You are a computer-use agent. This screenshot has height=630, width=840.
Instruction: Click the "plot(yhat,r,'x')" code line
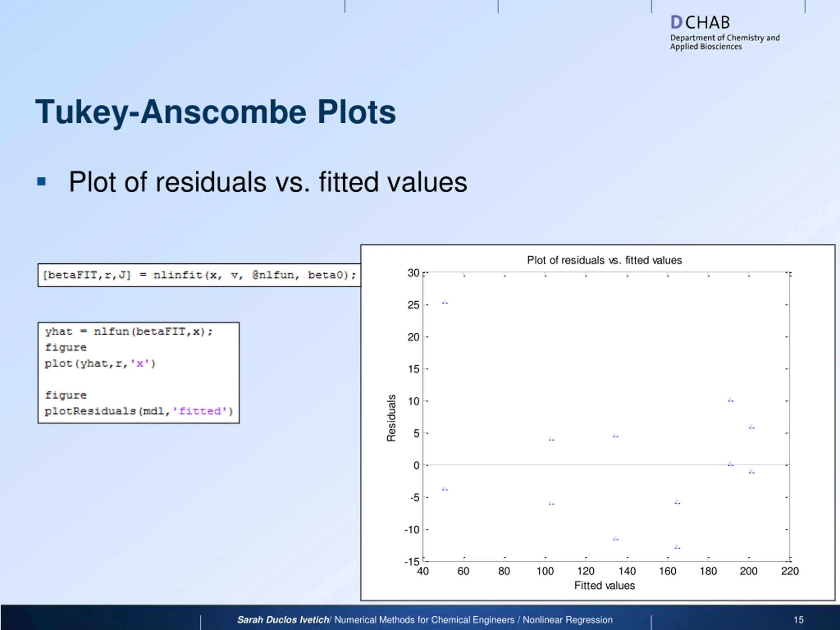[100, 364]
